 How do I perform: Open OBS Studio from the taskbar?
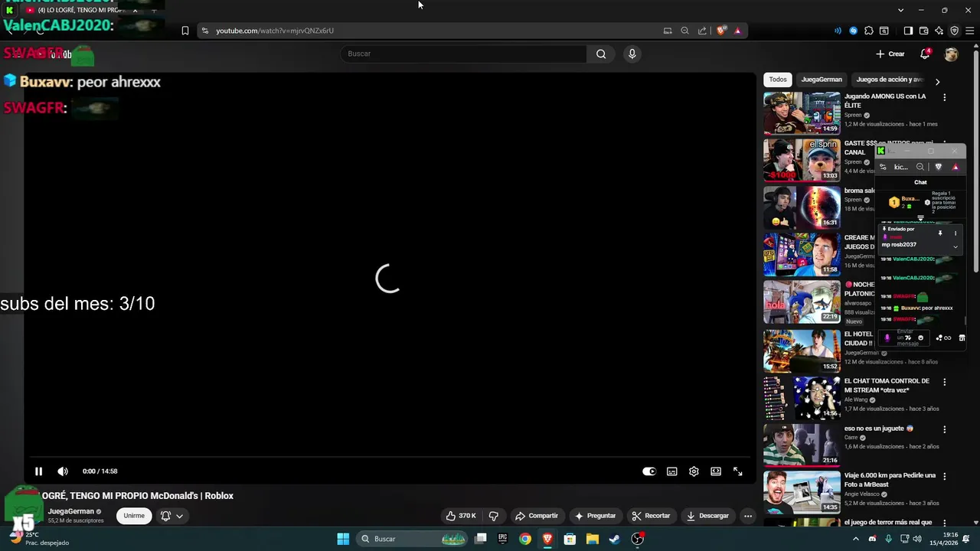tap(637, 539)
